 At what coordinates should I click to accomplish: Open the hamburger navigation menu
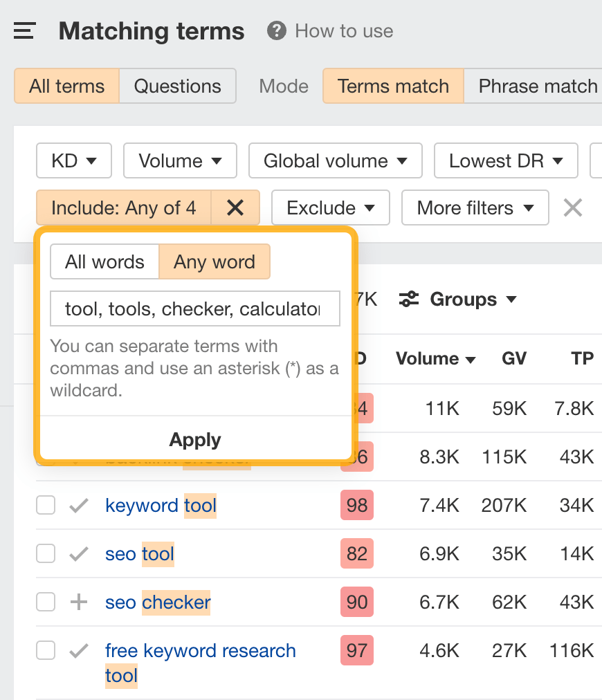24,30
